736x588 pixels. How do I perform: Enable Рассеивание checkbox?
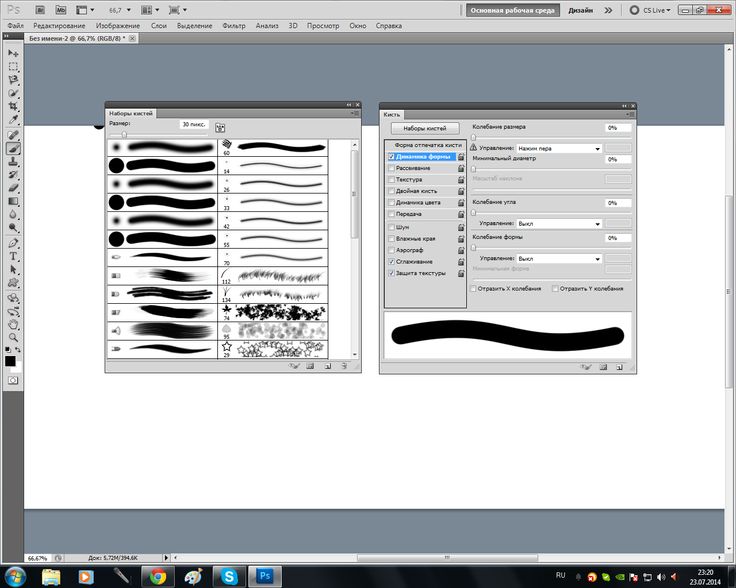(391, 168)
